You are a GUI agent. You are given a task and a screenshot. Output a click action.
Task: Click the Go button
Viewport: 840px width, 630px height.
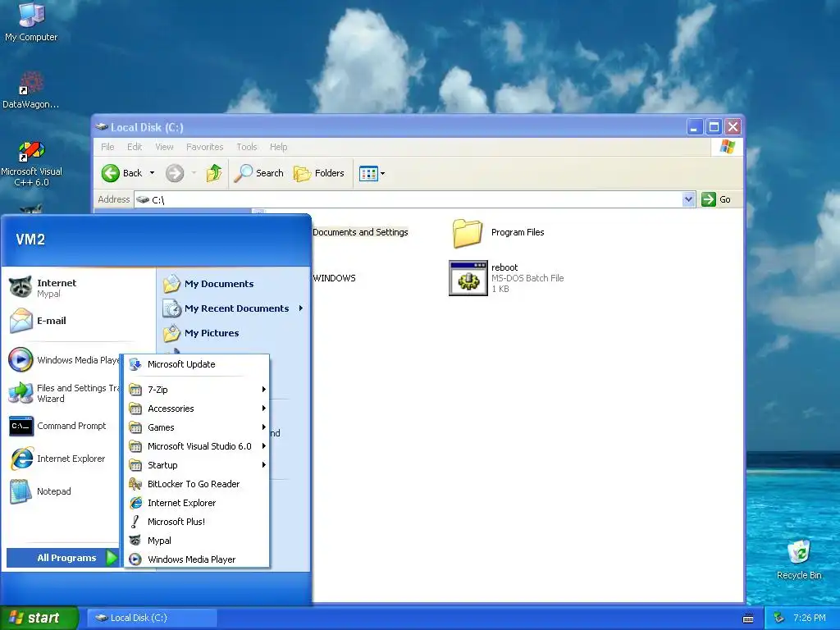coord(717,199)
